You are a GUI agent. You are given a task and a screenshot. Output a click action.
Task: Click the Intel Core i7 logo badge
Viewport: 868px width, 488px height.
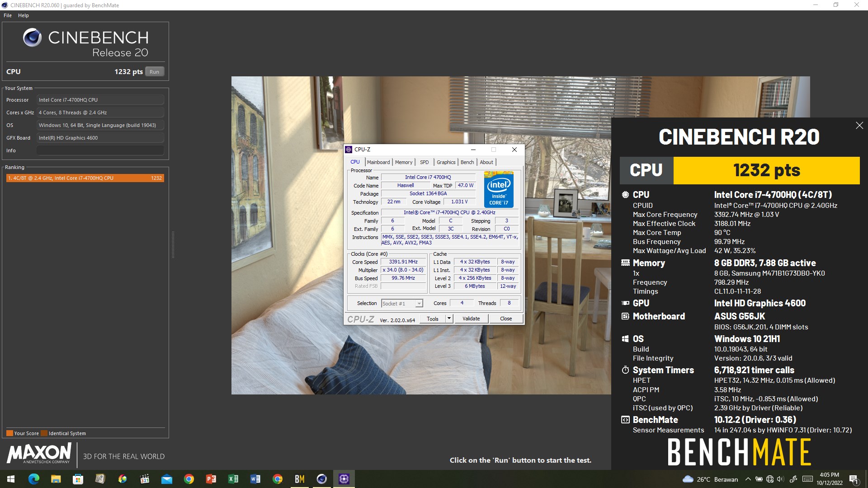click(499, 189)
